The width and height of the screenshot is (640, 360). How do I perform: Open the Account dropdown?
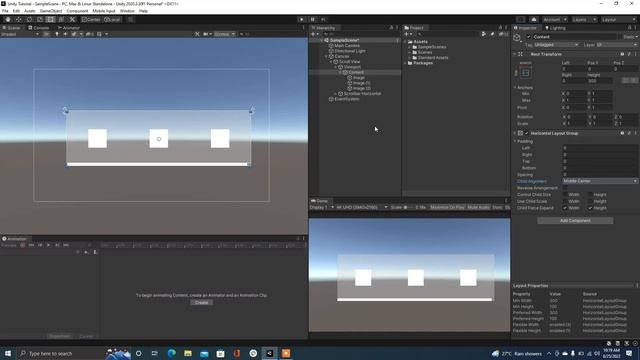pyautogui.click(x=554, y=20)
